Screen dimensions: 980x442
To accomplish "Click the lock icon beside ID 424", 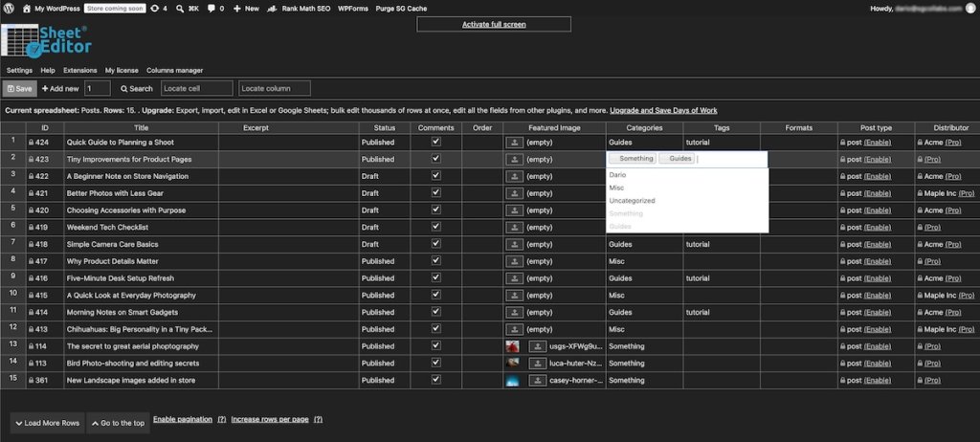I will click(32, 143).
